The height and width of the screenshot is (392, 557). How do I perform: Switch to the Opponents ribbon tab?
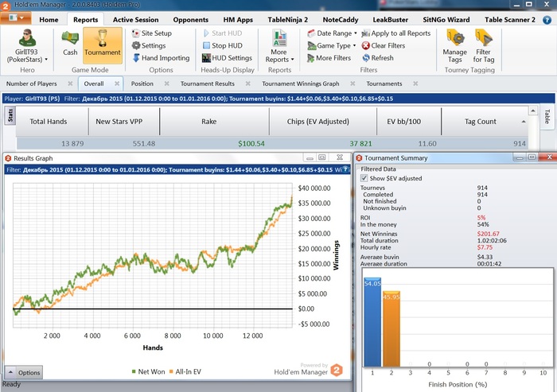(x=191, y=20)
